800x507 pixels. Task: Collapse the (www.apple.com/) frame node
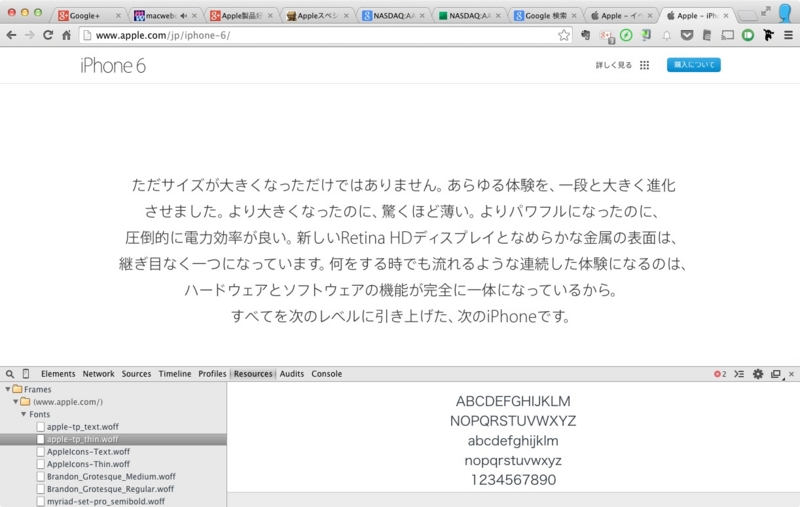(x=16, y=402)
